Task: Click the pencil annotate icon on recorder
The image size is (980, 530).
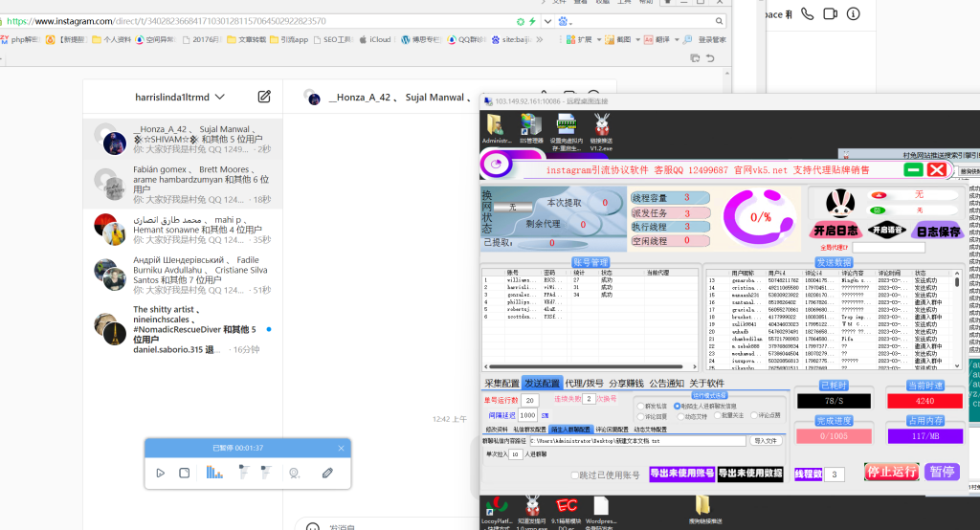Action: (327, 474)
